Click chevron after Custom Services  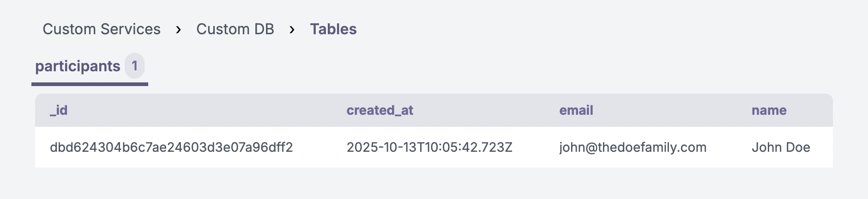point(178,30)
